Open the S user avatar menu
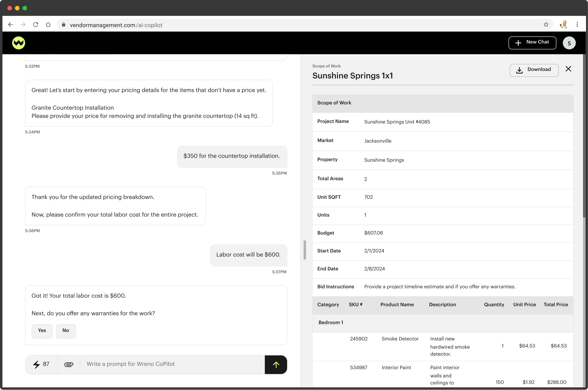Viewport: 588px width, 390px height. tap(569, 43)
